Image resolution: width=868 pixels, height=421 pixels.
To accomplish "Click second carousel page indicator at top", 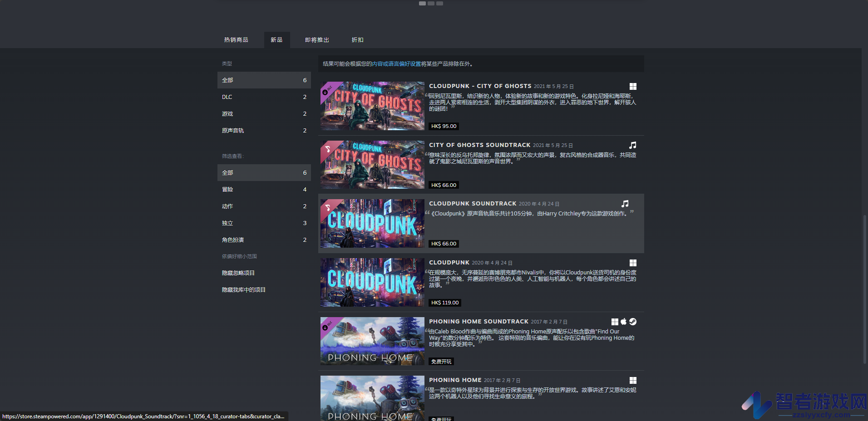I will click(x=431, y=3).
